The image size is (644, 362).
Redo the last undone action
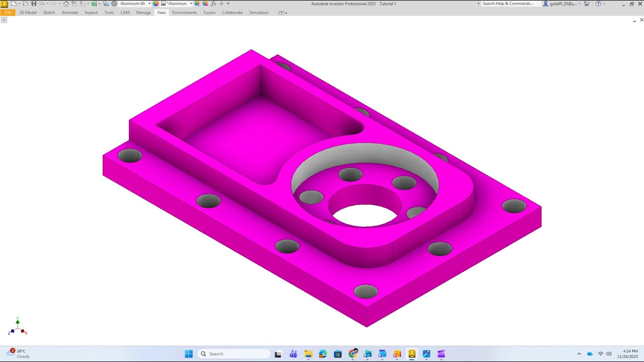pyautogui.click(x=54, y=4)
